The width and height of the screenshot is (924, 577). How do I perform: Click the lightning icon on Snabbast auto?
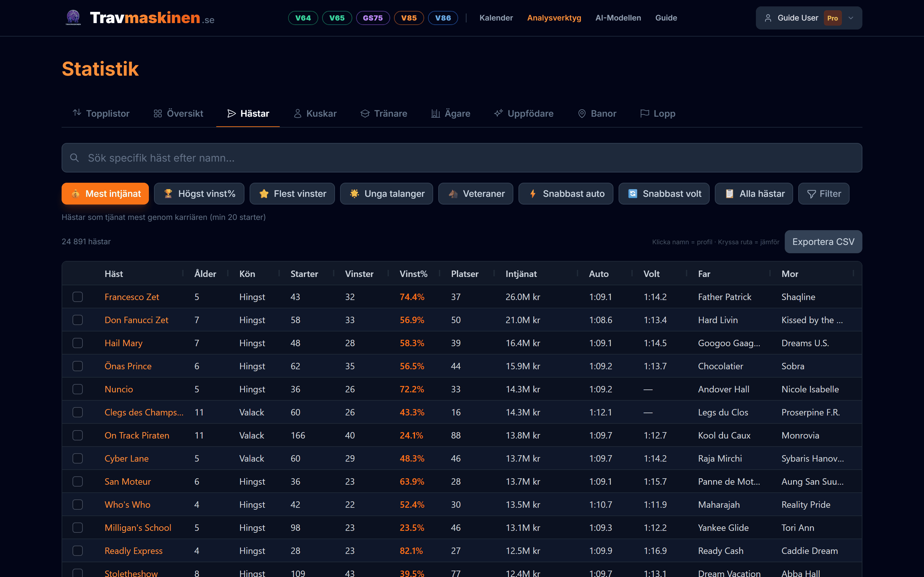pos(533,194)
